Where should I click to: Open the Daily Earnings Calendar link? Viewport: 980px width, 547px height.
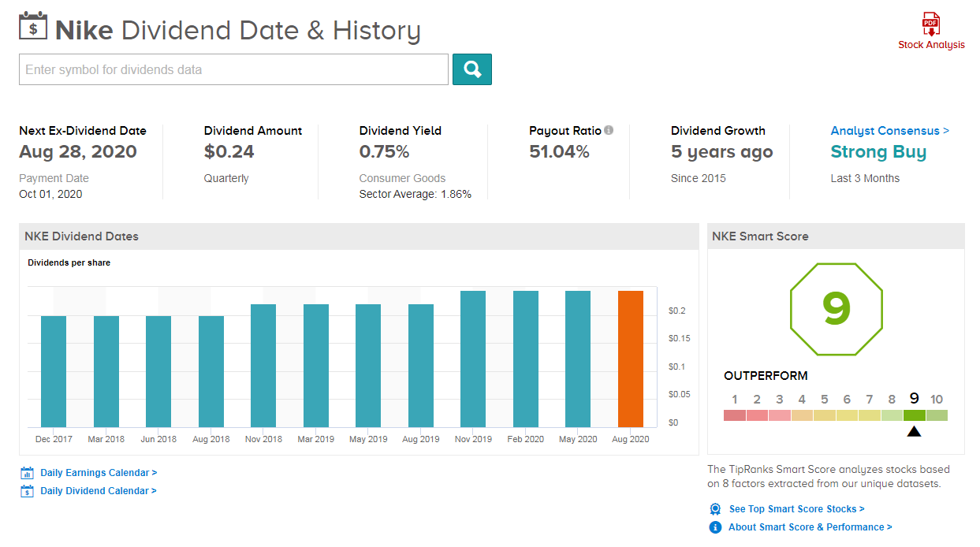(99, 473)
